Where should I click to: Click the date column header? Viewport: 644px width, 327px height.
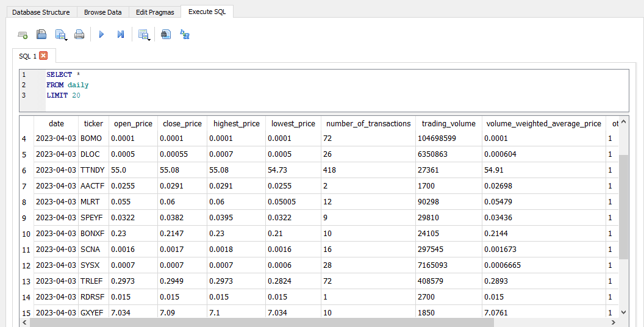pos(56,123)
